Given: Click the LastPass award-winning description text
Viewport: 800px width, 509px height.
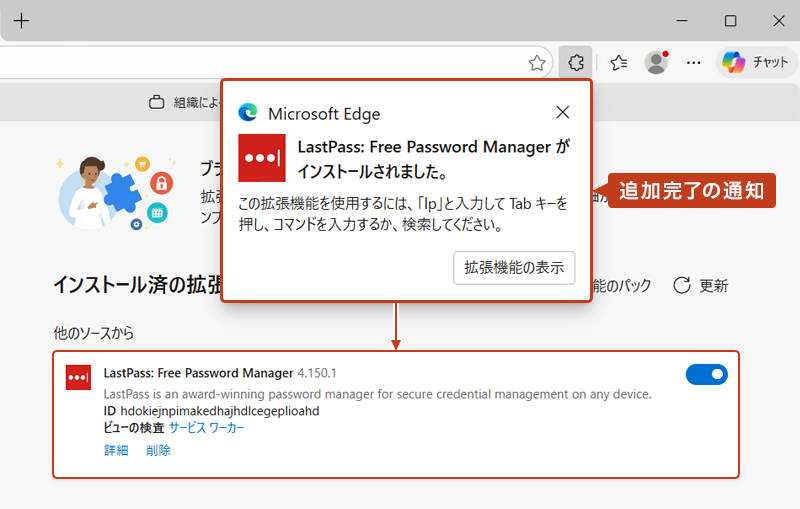Looking at the screenshot, I should (378, 394).
